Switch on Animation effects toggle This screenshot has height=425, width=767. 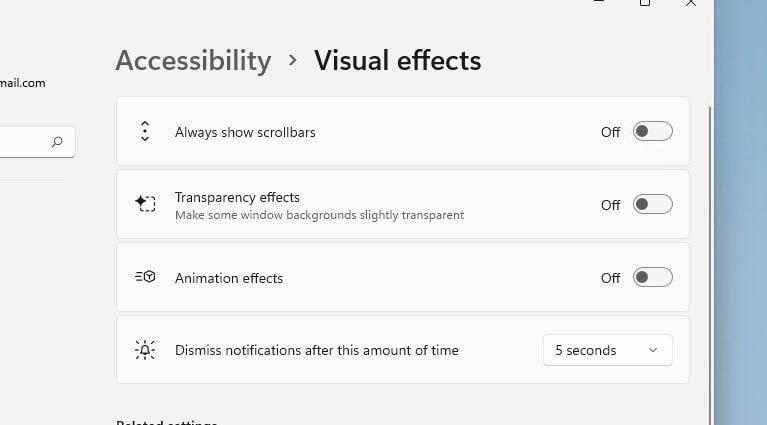(x=652, y=277)
